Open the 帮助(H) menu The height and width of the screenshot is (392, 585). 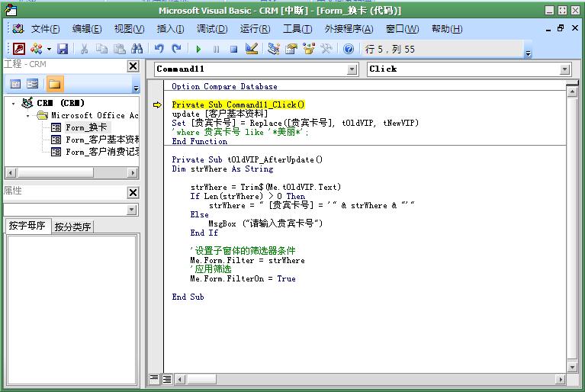click(447, 29)
